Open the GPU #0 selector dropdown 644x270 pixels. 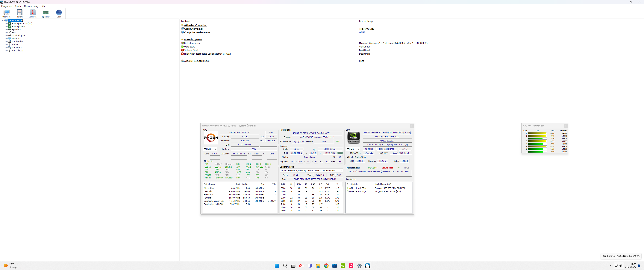353,149
